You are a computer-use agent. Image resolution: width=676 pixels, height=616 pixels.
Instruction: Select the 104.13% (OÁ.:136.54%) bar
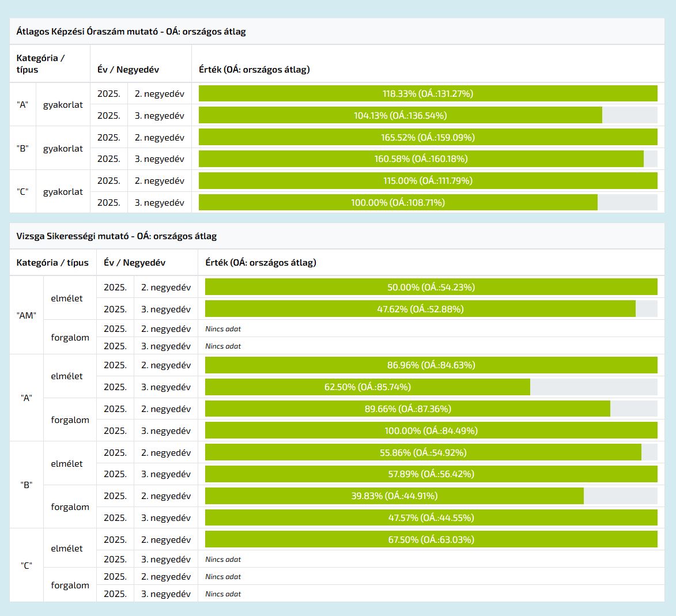(401, 115)
